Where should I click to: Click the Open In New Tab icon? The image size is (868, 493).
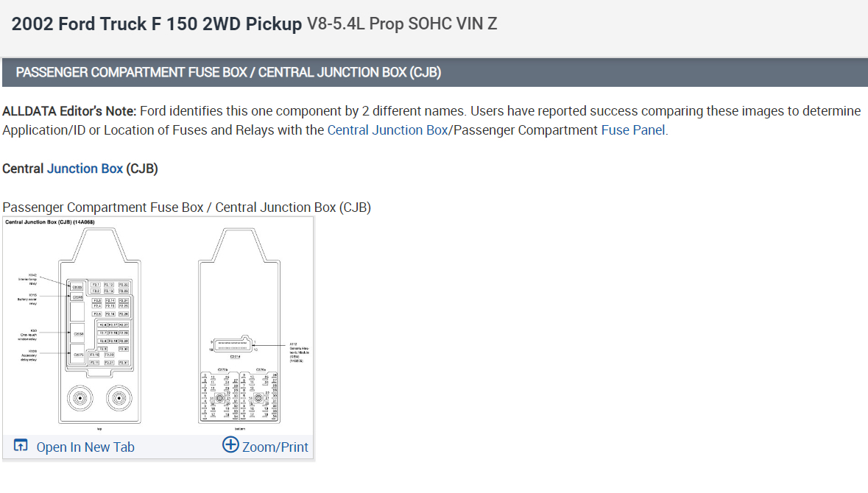(21, 446)
